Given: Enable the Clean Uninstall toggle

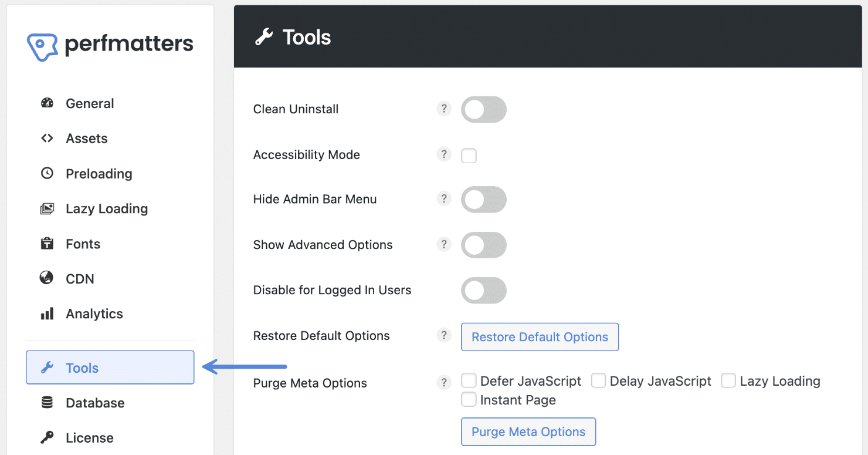Looking at the screenshot, I should click(483, 109).
